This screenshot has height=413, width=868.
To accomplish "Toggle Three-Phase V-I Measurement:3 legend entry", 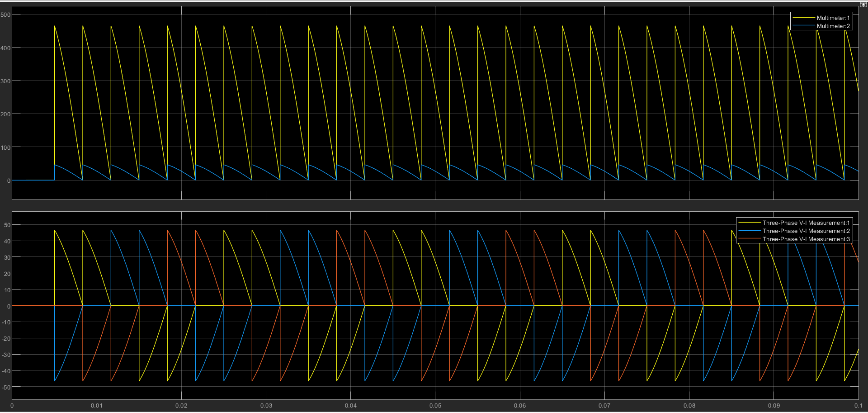I will tap(794, 239).
